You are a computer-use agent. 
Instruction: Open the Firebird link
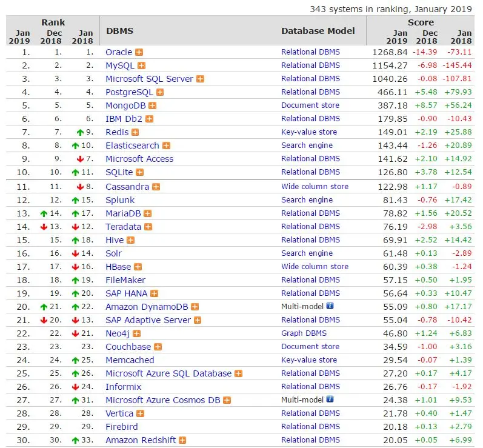coord(122,427)
